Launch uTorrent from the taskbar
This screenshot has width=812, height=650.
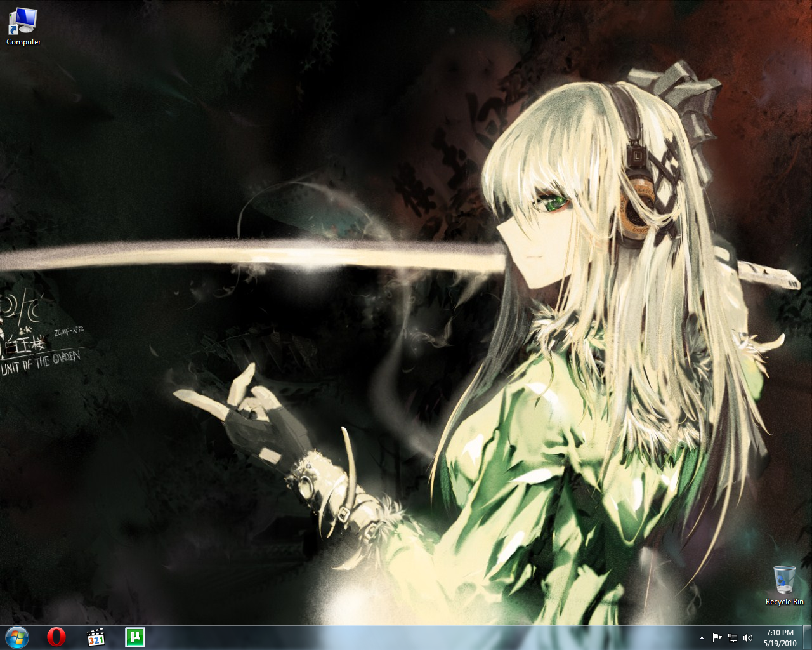pyautogui.click(x=135, y=637)
